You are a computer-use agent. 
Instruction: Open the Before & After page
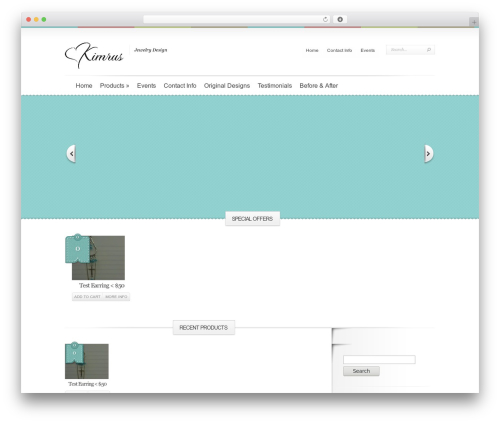click(319, 86)
